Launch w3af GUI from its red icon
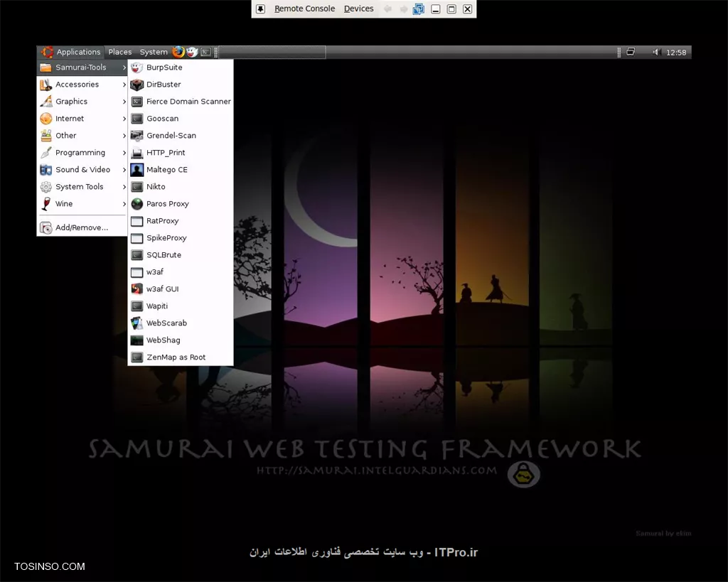Viewport: 728px width, 582px height. [136, 289]
